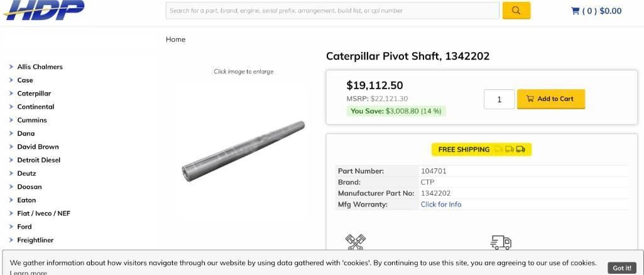644x275 pixels.
Task: Click the quantity input box
Action: [499, 99]
